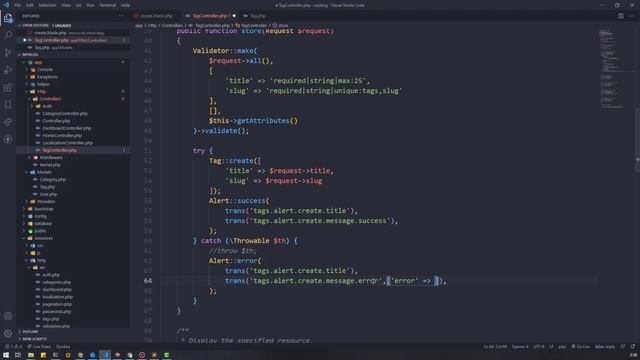Screen dimensions: 640x360
Task: Click the editor minimap
Action: [616, 69]
